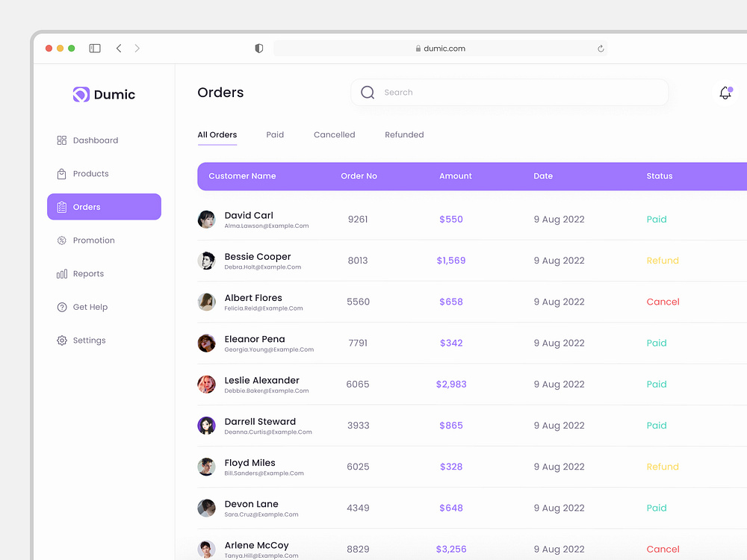Click the Get Help icon
The image size is (747, 560).
(x=62, y=308)
